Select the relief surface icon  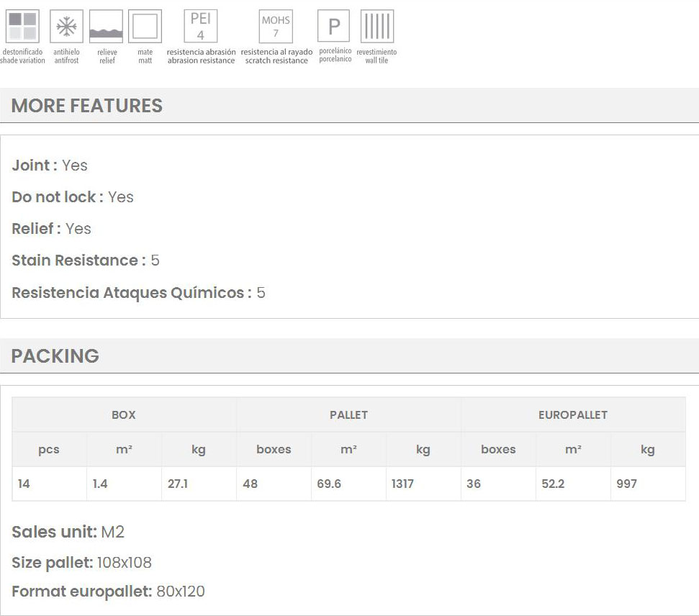(107, 27)
